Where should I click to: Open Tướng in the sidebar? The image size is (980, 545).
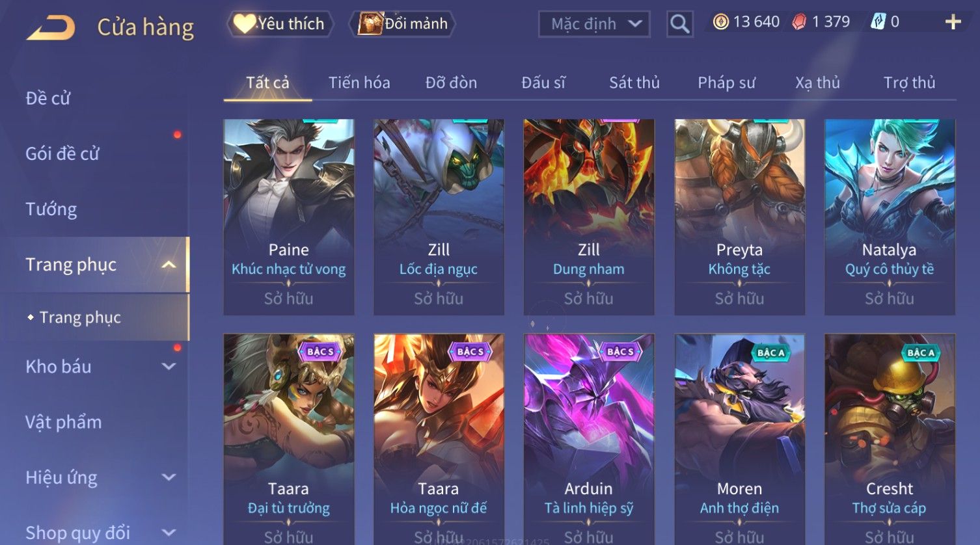(x=51, y=209)
